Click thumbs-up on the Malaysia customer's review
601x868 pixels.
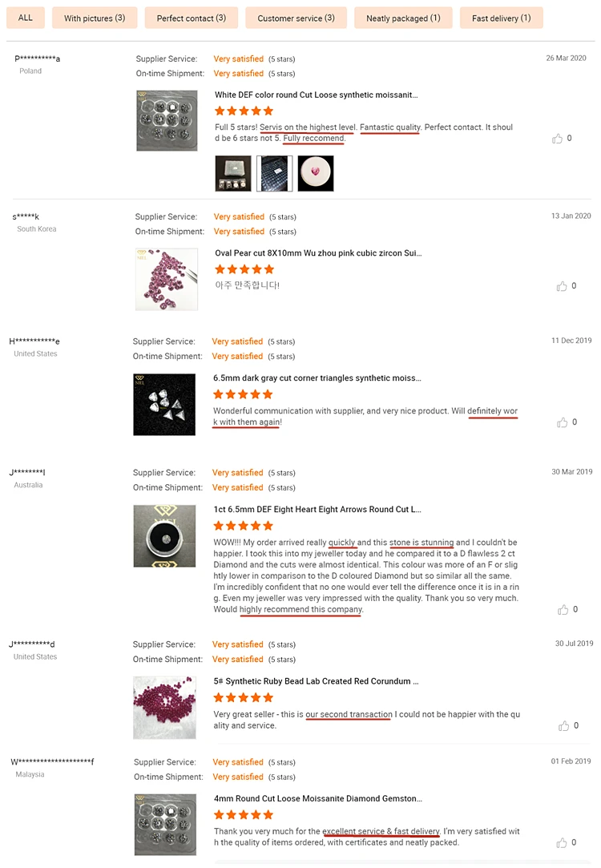tap(562, 843)
